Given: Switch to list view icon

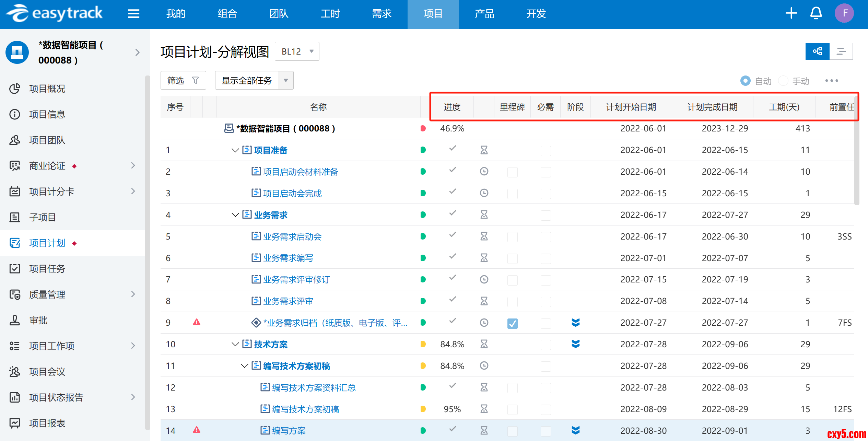Looking at the screenshot, I should point(841,51).
